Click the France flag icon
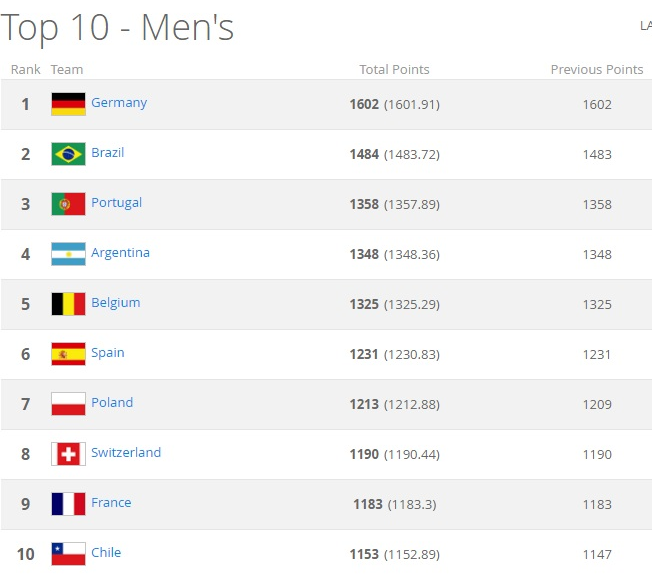Viewport: 652px width, 575px height. click(68, 504)
